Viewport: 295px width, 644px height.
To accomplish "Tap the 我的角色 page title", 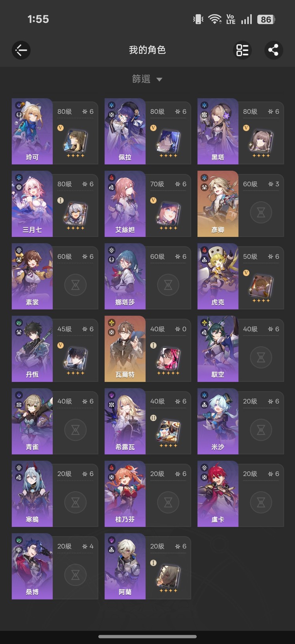I will [x=147, y=50].
